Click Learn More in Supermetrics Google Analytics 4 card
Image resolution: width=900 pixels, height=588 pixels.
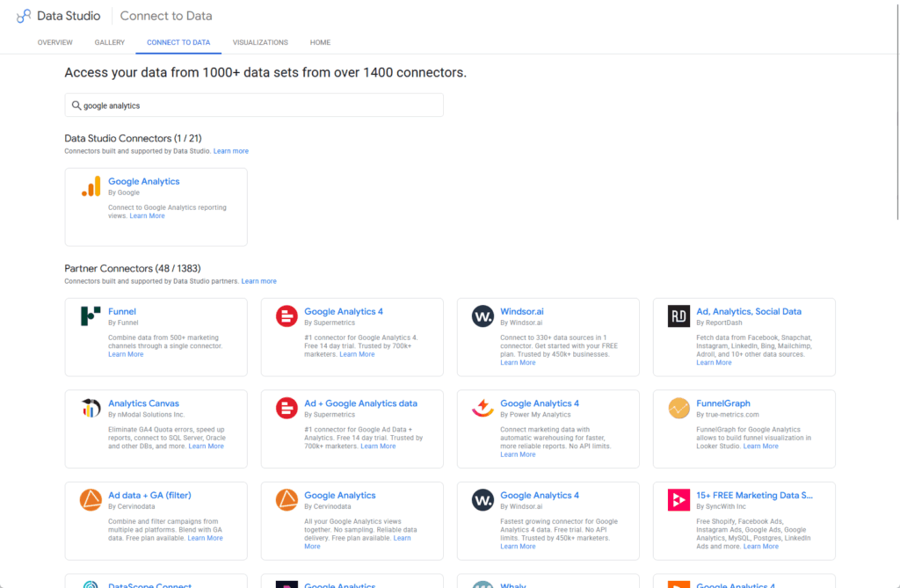[357, 354]
